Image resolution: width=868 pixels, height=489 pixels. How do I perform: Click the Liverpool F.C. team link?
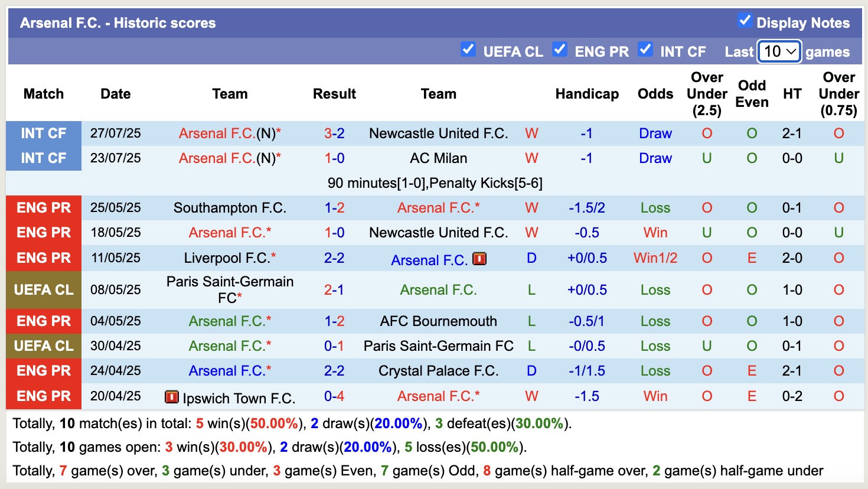[227, 258]
